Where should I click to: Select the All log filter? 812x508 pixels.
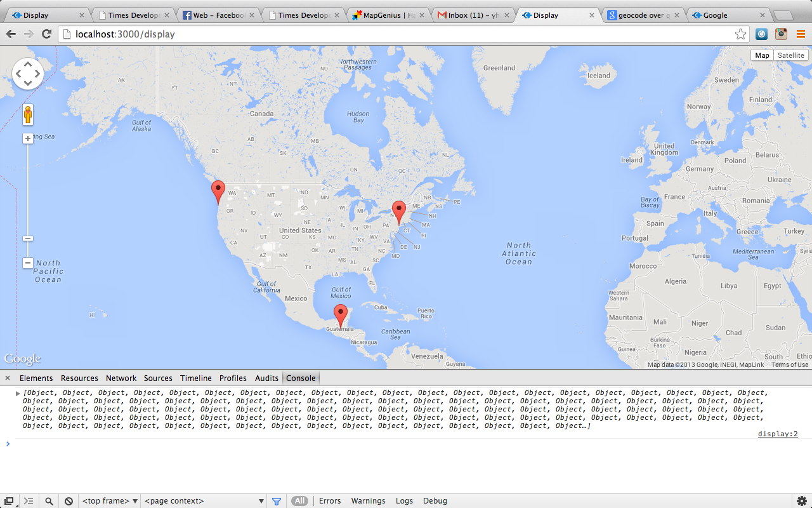[299, 501]
